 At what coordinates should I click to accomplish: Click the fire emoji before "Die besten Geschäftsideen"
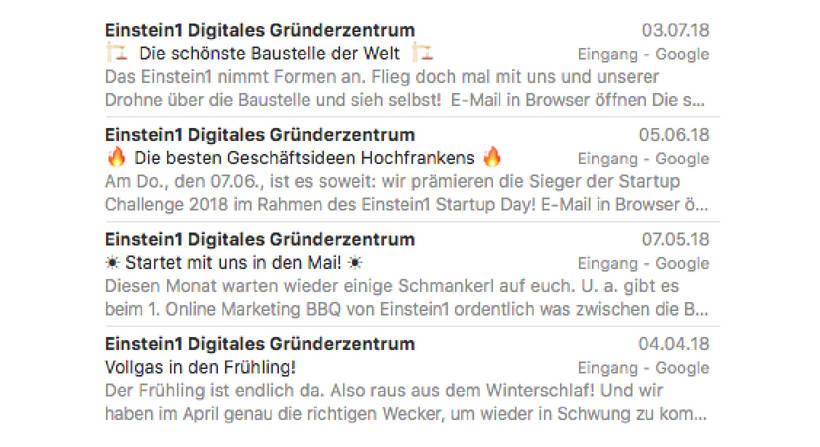click(115, 158)
